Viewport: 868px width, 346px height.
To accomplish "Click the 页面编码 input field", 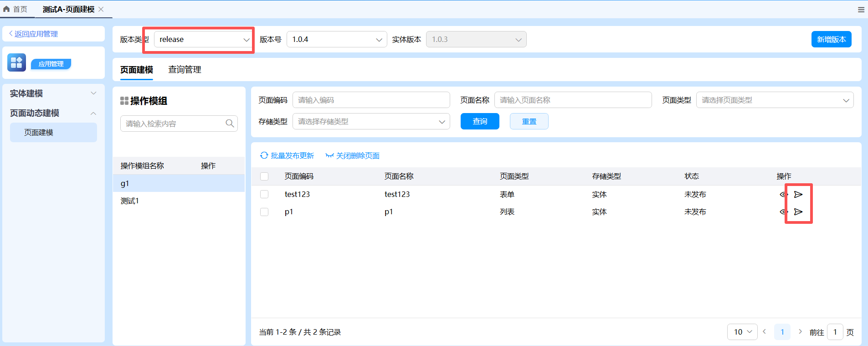I will (371, 100).
